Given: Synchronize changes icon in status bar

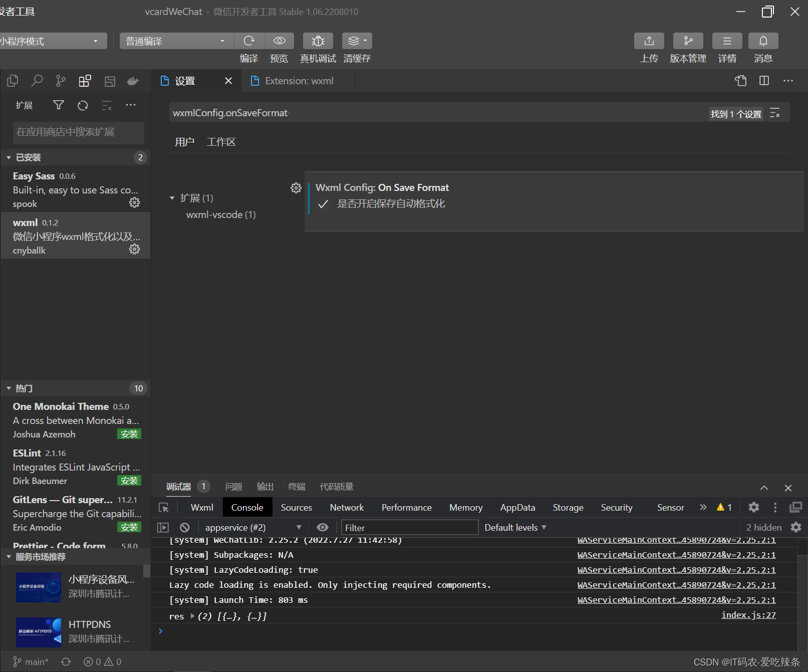Looking at the screenshot, I should (x=66, y=661).
